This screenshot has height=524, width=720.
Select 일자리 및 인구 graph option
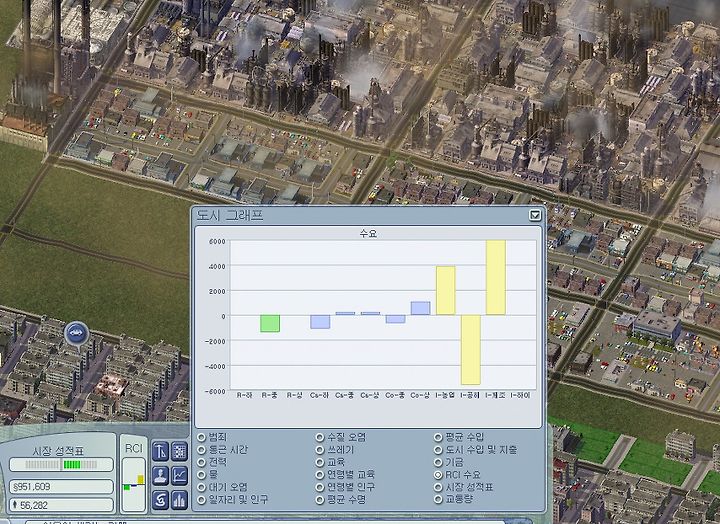(x=201, y=499)
